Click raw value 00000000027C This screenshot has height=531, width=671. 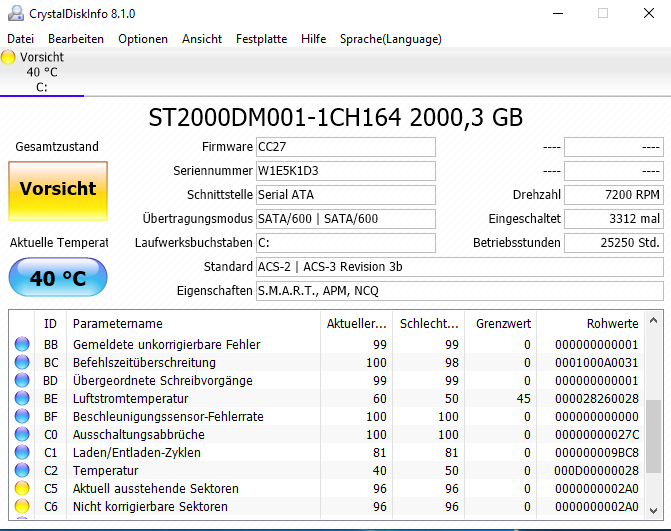[x=597, y=434]
